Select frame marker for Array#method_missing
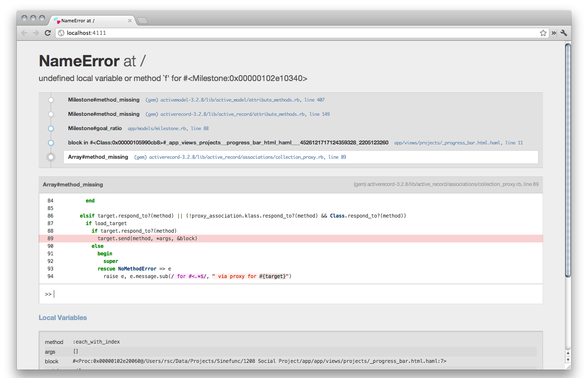 51,157
